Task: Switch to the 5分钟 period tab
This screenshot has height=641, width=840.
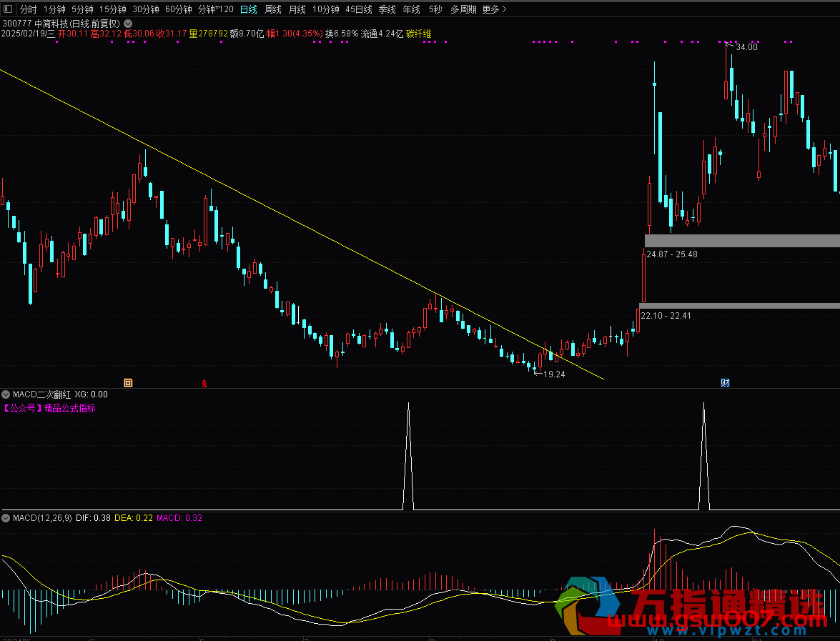Action: click(x=82, y=9)
